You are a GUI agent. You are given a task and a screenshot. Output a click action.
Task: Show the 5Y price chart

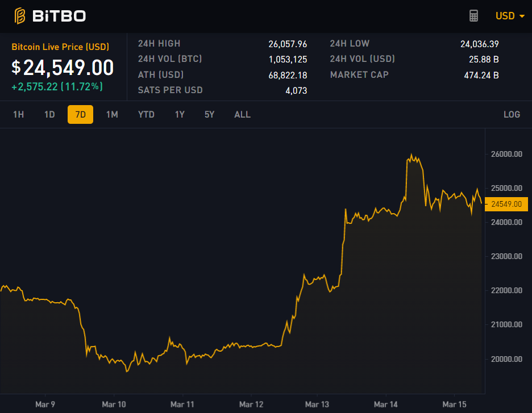(x=209, y=115)
